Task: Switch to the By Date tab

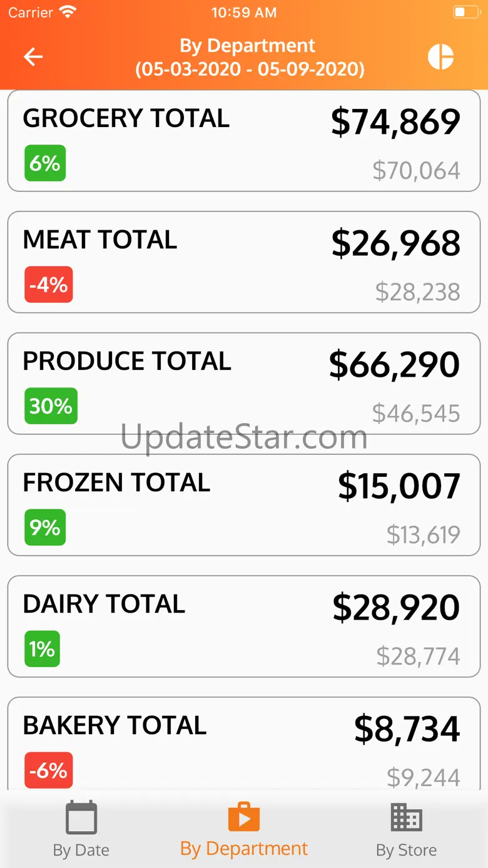Action: tap(81, 849)
